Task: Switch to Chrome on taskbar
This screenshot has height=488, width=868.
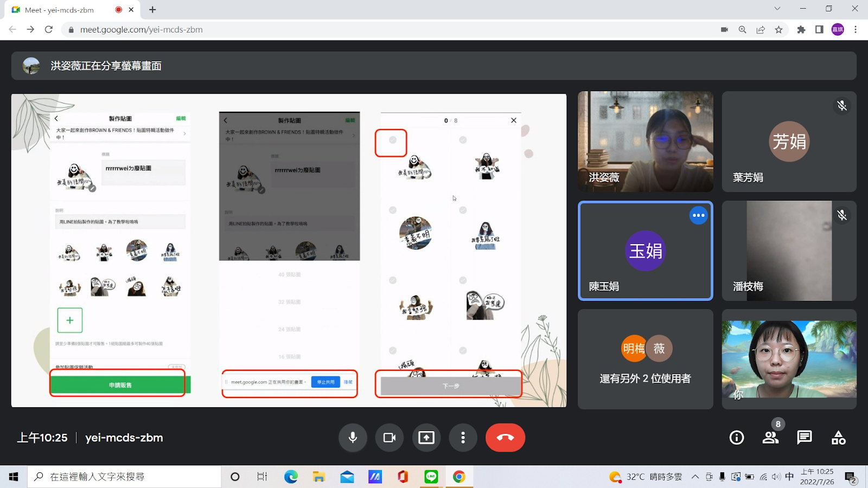Action: [459, 477]
